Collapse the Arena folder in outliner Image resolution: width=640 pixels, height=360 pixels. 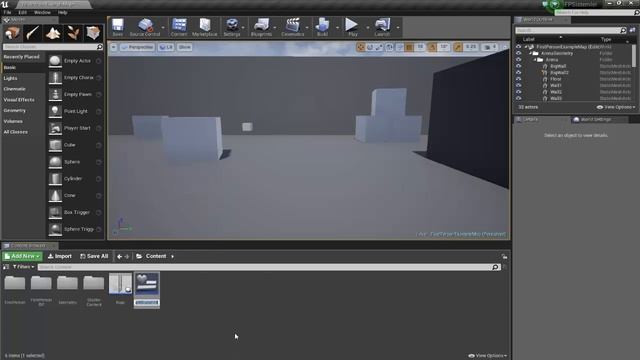click(535, 60)
